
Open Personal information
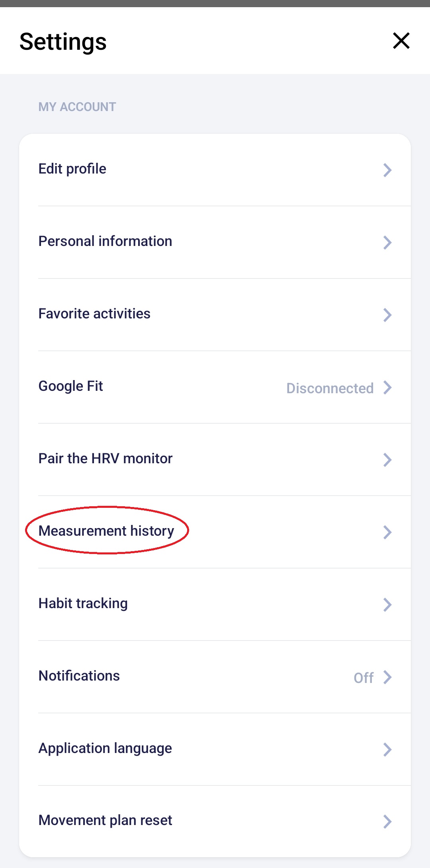click(105, 242)
